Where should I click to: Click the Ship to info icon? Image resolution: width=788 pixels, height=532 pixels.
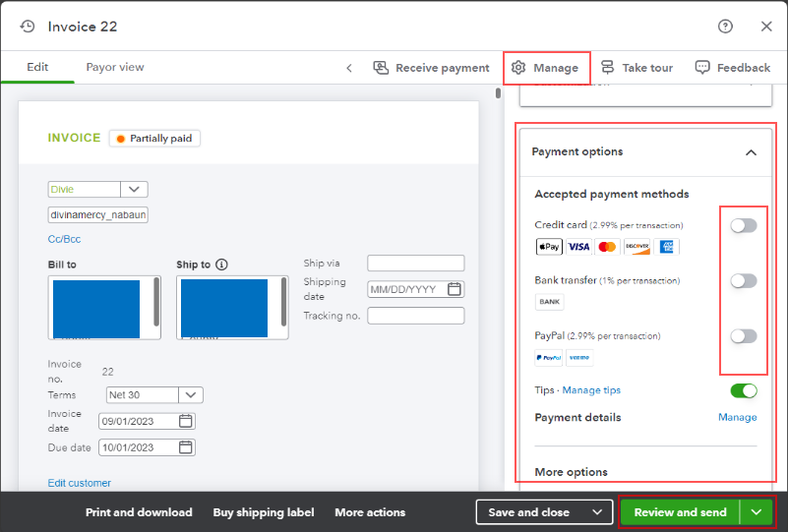(x=221, y=265)
